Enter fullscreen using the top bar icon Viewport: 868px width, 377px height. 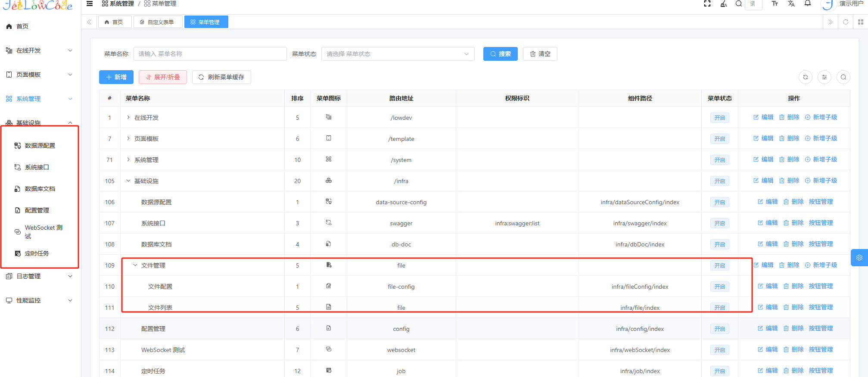tap(707, 4)
